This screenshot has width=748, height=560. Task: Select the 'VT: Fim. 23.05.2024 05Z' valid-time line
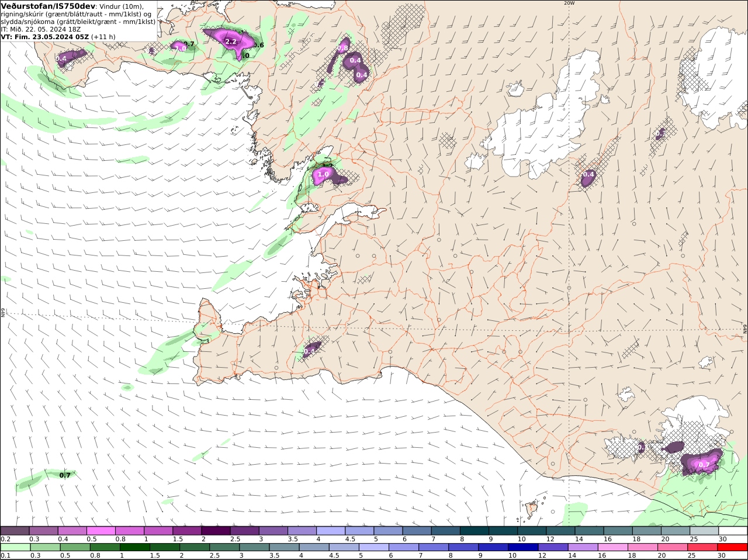(45, 36)
